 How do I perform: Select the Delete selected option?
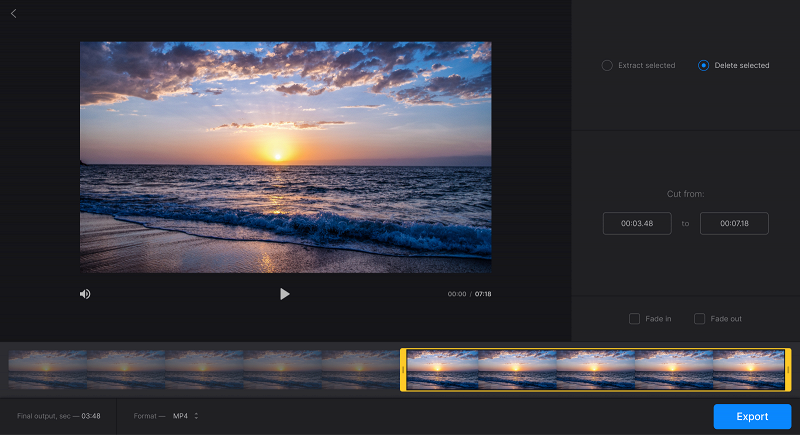click(x=734, y=65)
